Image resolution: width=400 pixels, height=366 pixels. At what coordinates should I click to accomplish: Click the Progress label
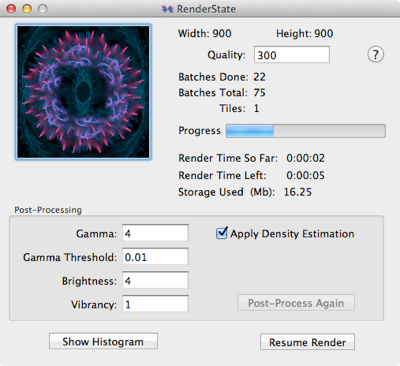pyautogui.click(x=199, y=130)
